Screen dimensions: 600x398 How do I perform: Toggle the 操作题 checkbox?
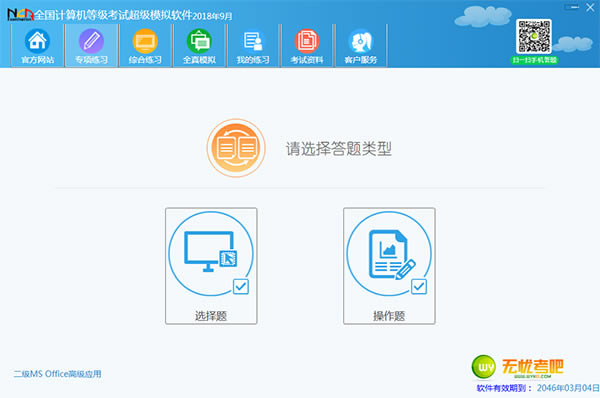point(419,286)
